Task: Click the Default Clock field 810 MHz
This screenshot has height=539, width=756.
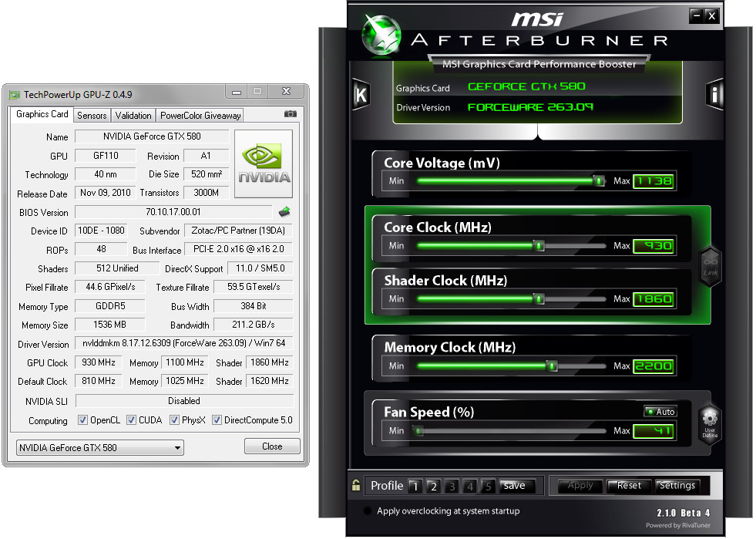Action: point(99,381)
